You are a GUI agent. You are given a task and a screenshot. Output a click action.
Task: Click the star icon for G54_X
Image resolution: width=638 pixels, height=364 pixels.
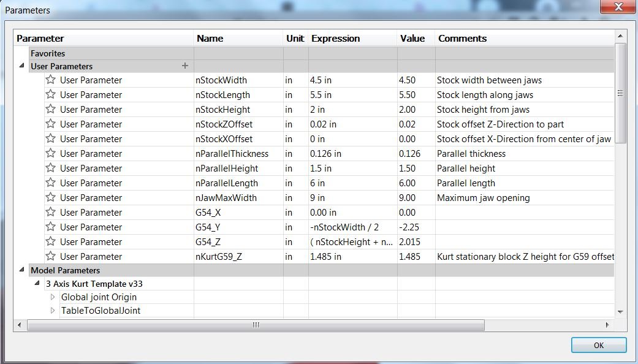(x=50, y=212)
